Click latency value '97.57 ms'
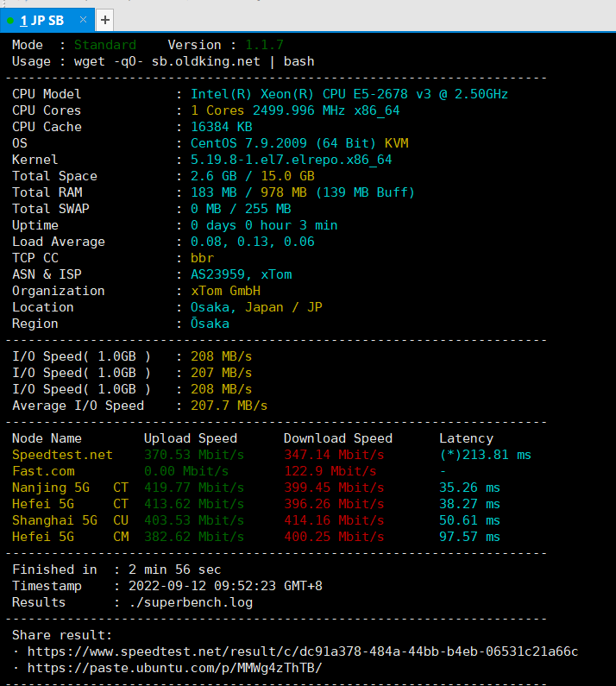Screen dimensions: 616x686 tap(470, 537)
